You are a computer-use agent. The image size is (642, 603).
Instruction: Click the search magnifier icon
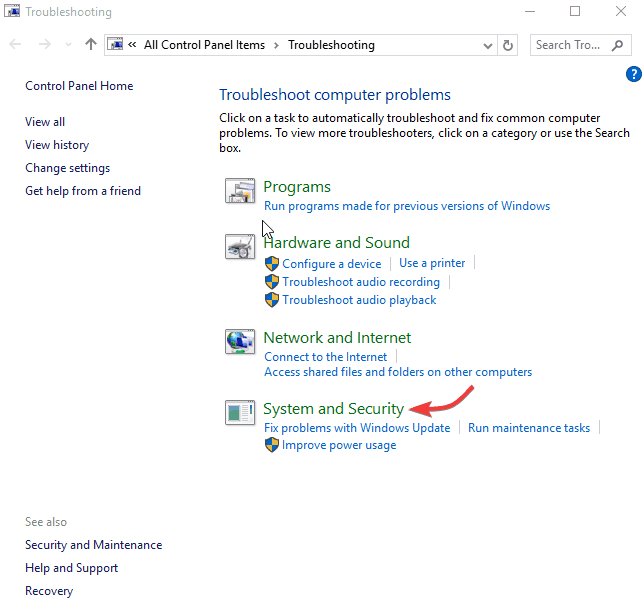click(x=617, y=45)
